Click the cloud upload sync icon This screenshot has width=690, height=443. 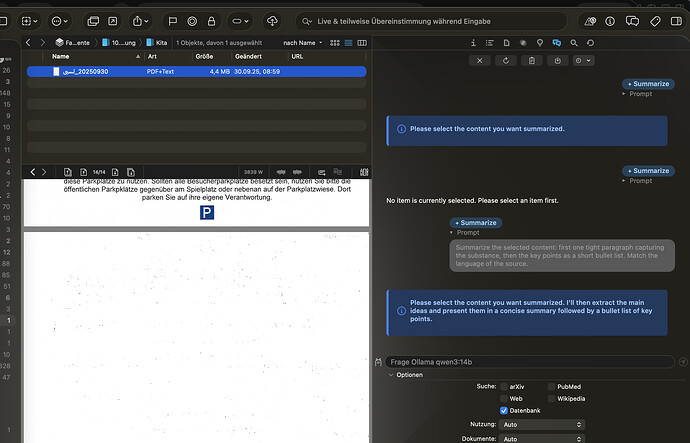[x=272, y=21]
